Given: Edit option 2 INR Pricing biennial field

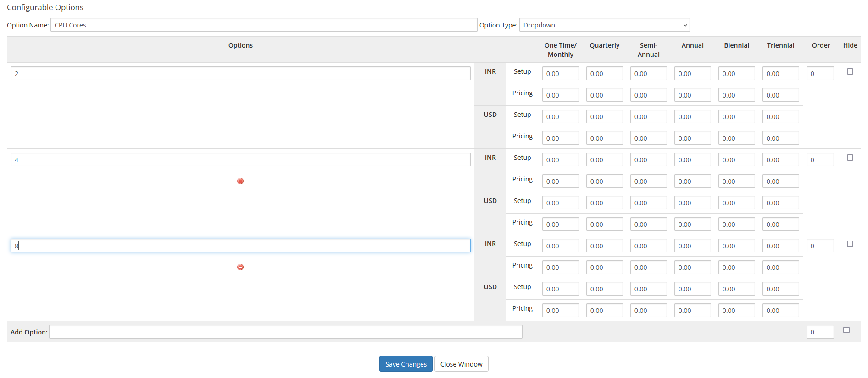Looking at the screenshot, I should [x=737, y=95].
